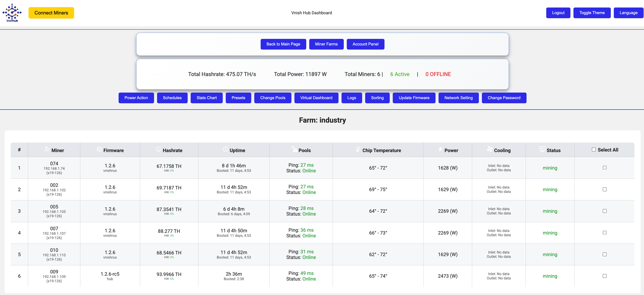Viewport: 644px width, 295px height.
Task: Open Miner Farms
Action: pyautogui.click(x=326, y=44)
